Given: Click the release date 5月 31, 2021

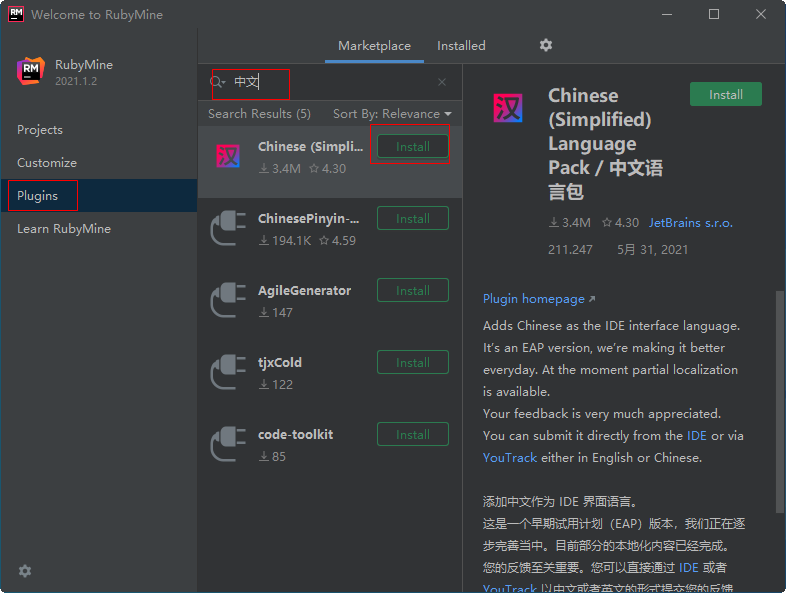Looking at the screenshot, I should pos(652,250).
